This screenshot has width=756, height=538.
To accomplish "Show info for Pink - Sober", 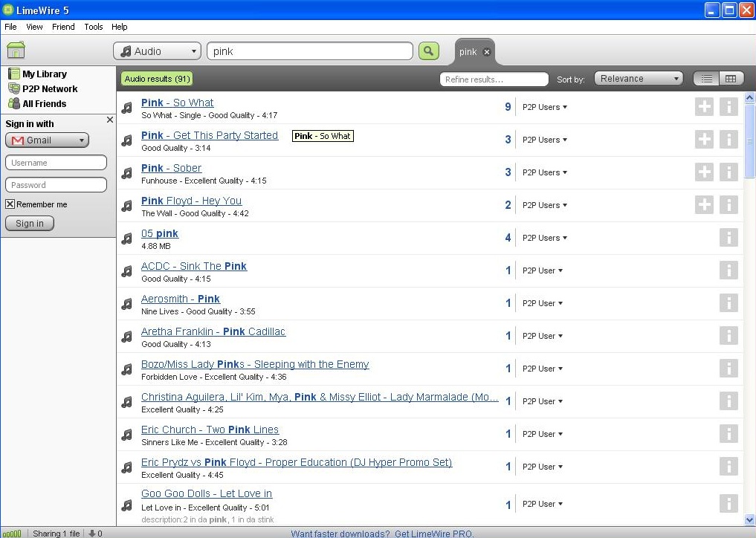I will click(x=728, y=172).
